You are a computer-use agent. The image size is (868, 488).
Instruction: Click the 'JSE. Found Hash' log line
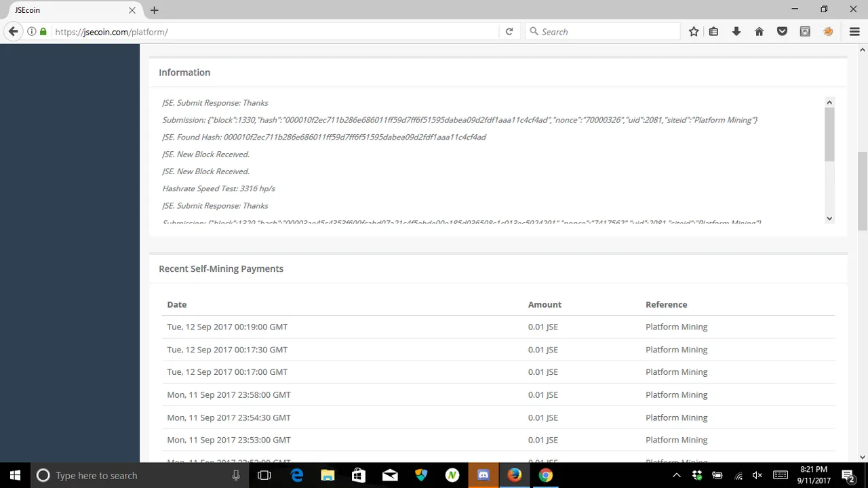[x=324, y=137]
